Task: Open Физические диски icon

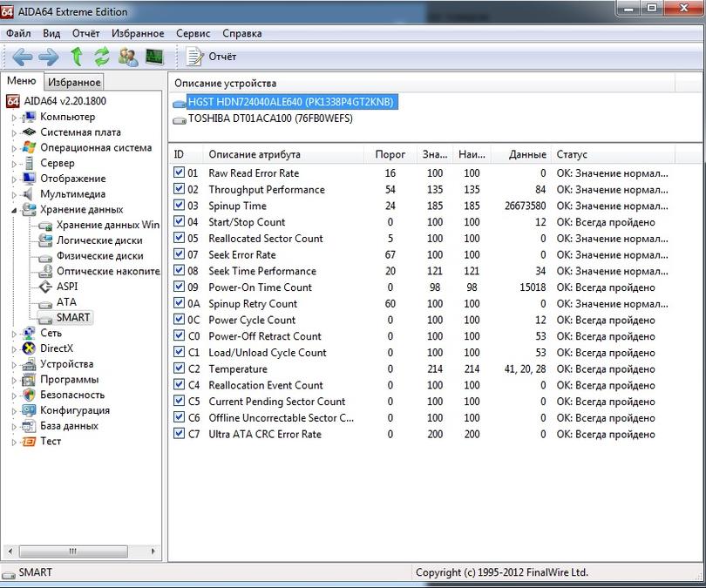Action: [45, 256]
